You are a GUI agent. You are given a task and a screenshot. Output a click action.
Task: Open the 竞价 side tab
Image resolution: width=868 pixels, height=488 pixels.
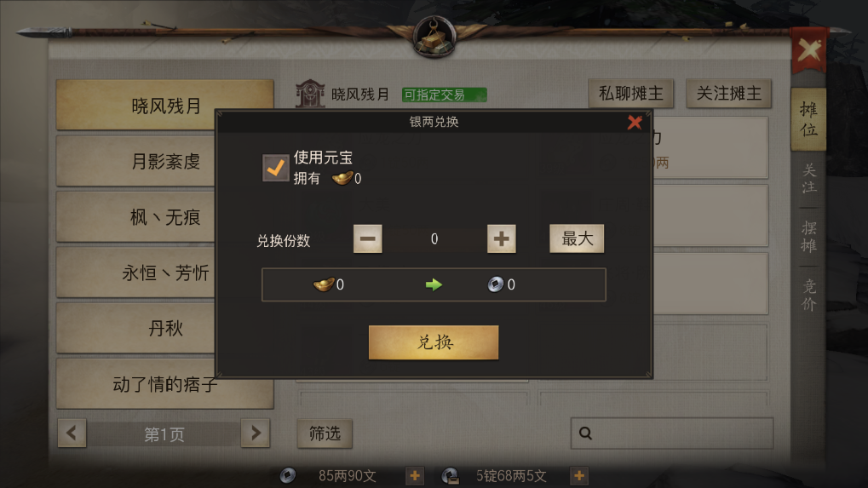pos(808,295)
